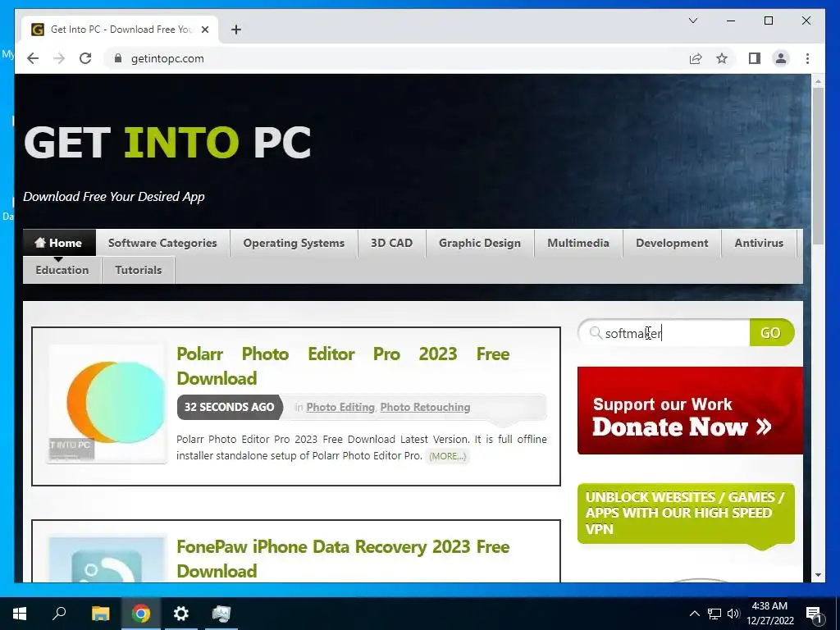
Task: Bookmark this page with the star icon
Action: (722, 58)
